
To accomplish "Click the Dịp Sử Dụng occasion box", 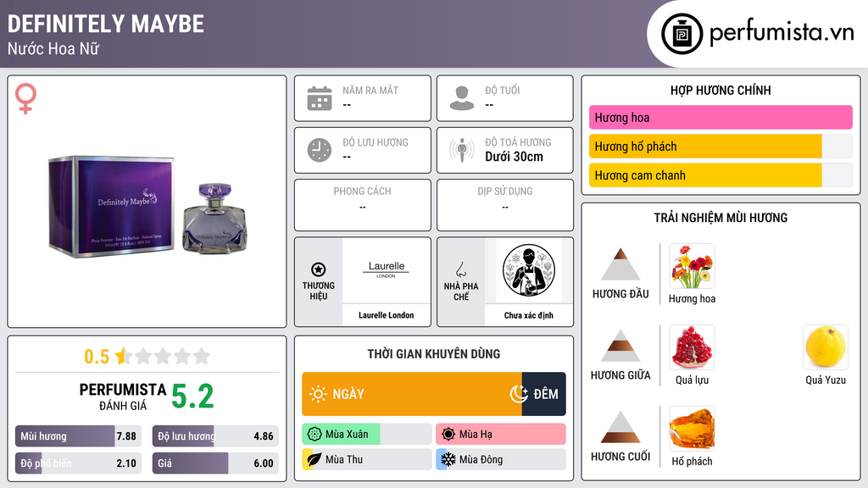I will (x=505, y=205).
